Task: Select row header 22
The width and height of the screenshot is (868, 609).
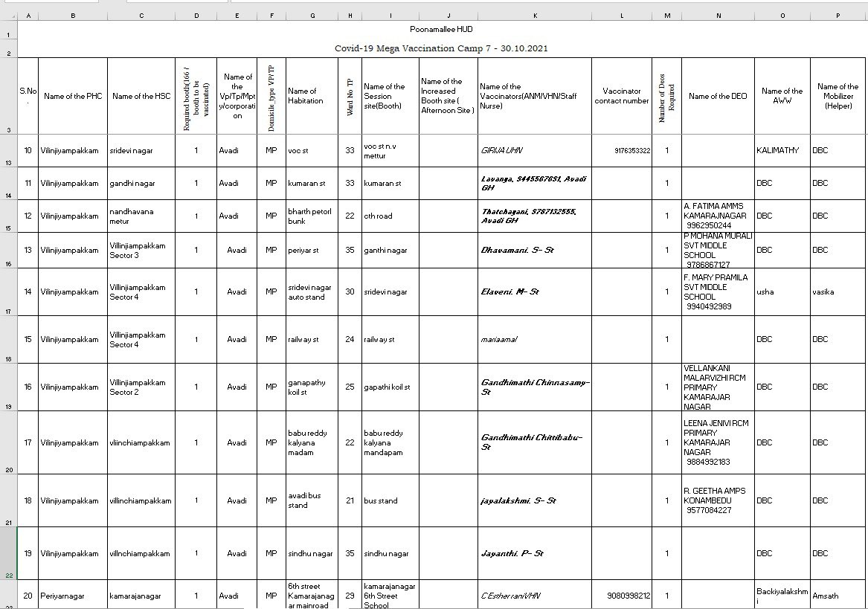Action: click(8, 553)
